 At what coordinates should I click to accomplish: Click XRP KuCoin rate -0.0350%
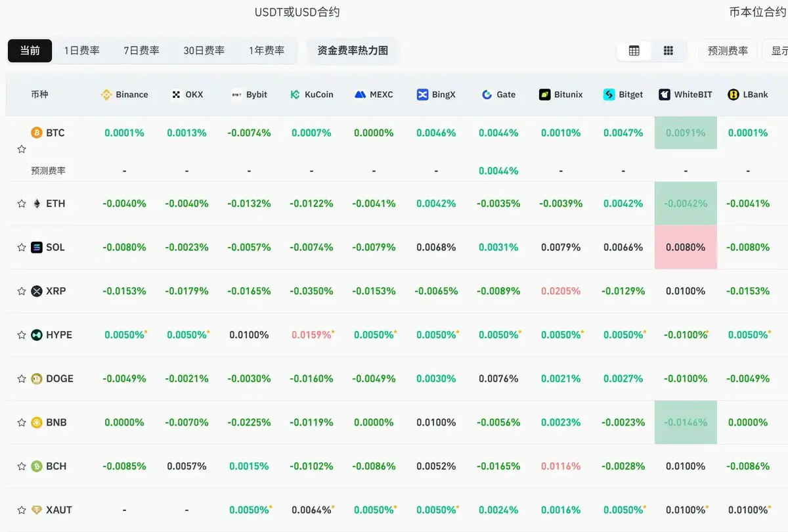(x=311, y=291)
